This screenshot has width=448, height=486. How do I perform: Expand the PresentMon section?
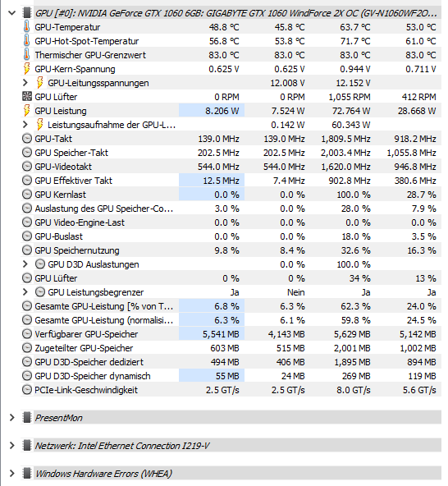(11, 418)
